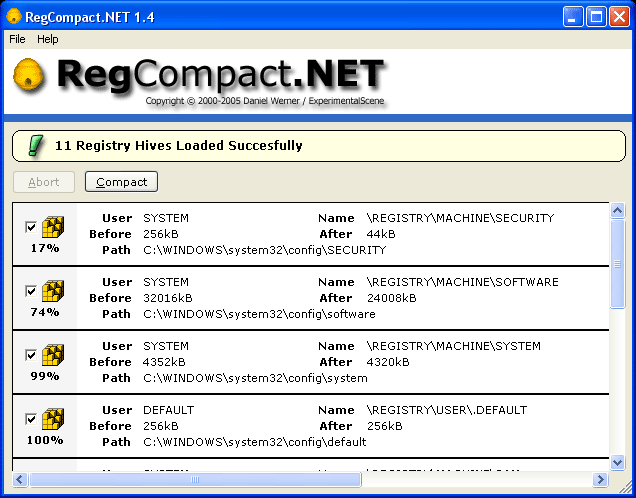Click the beehive logo in the banner
This screenshot has height=498, width=636.
[x=28, y=75]
